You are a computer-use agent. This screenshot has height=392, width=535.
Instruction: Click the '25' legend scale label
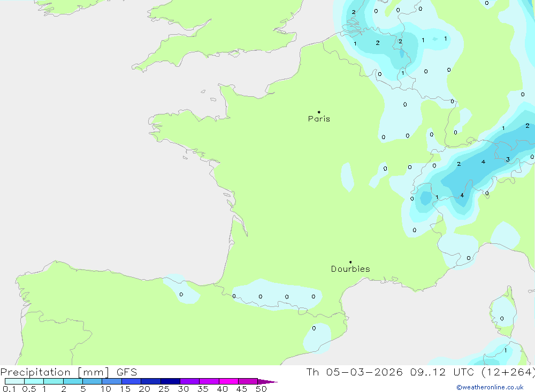(x=164, y=389)
